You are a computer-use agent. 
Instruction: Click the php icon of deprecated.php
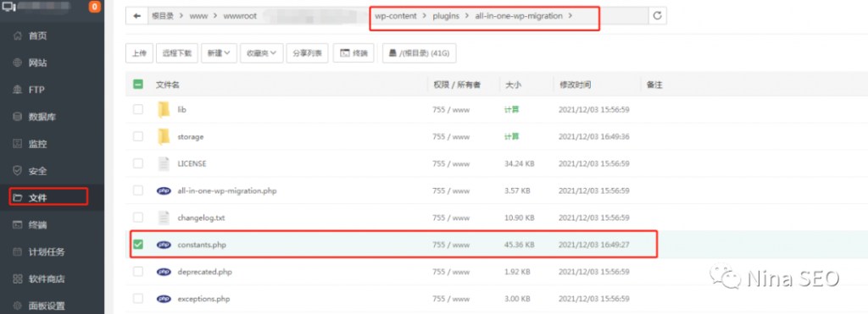click(164, 272)
